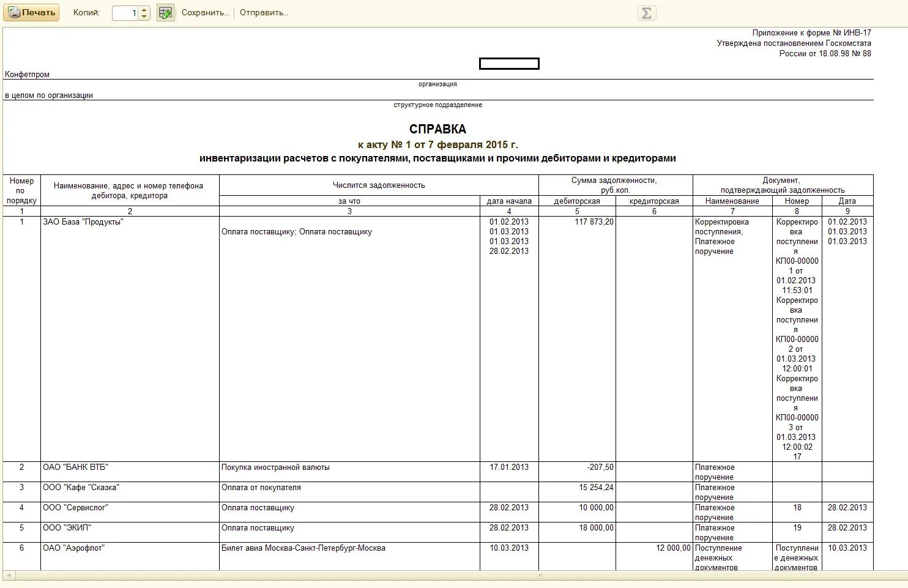Select cell ООО "ЭКИП"
The width and height of the screenshot is (908, 588).
coord(130,532)
